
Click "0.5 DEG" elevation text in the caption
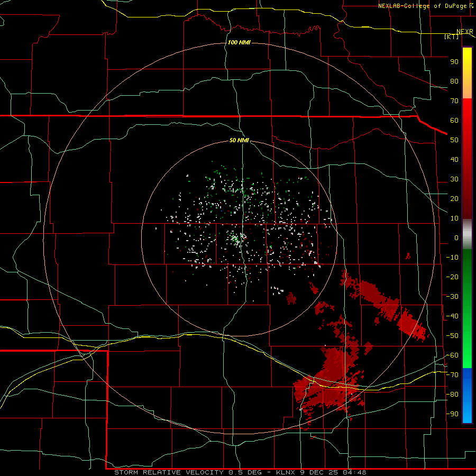(x=247, y=472)
